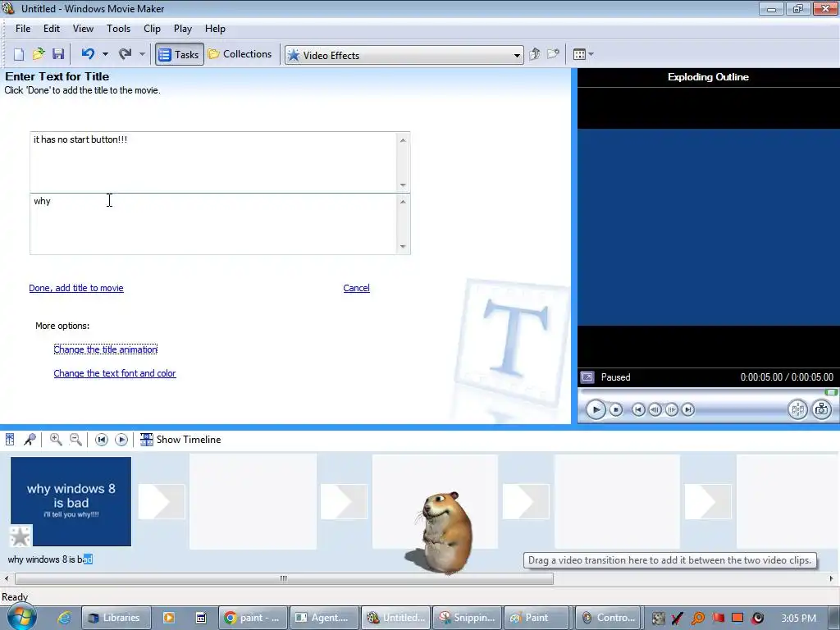Split the clip at current frame

797,410
